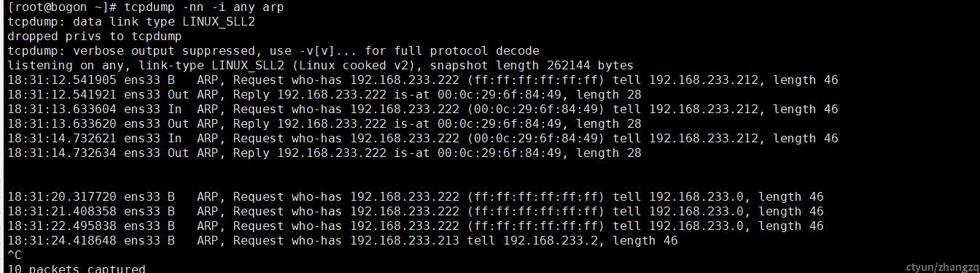Click the 18:31:20.317720 broadcast request line
The width and height of the screenshot is (980, 273).
[x=416, y=197]
